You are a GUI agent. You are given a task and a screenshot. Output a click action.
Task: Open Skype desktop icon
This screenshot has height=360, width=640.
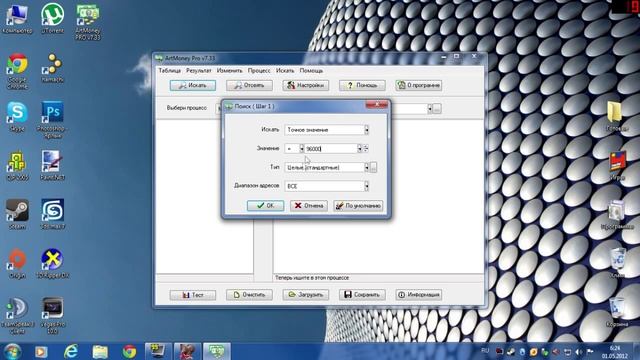pyautogui.click(x=17, y=116)
